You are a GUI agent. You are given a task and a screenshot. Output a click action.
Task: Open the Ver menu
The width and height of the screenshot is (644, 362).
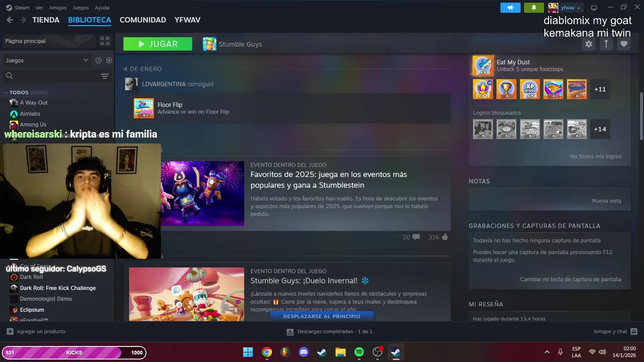pyautogui.click(x=39, y=8)
